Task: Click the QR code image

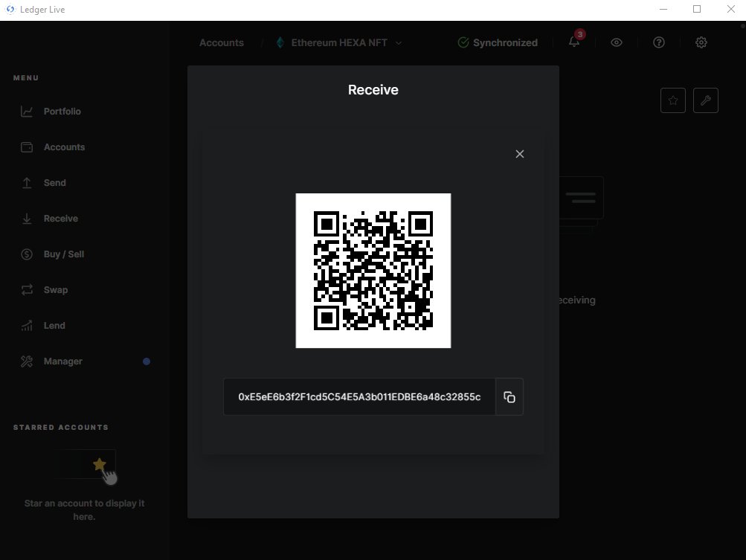Action: point(373,271)
